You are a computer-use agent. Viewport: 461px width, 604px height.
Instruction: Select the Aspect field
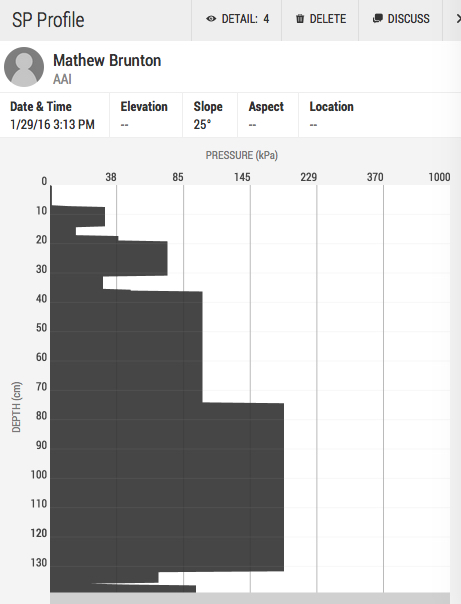(268, 115)
